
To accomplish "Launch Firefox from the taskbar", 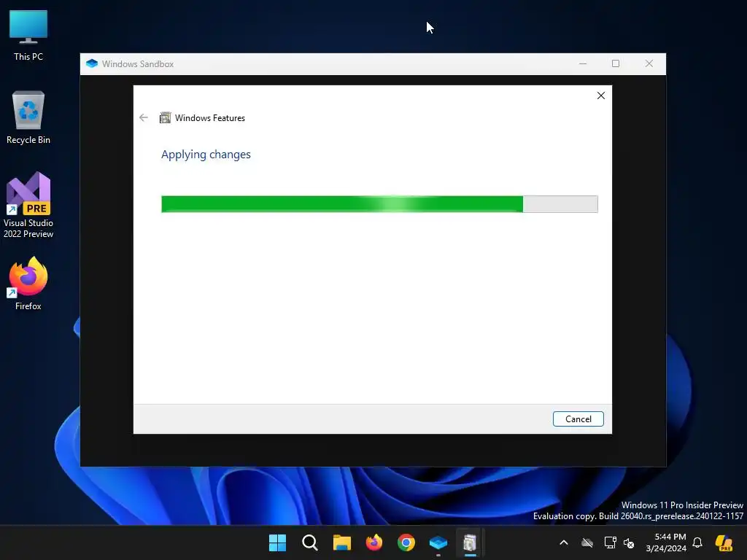I will pos(374,542).
